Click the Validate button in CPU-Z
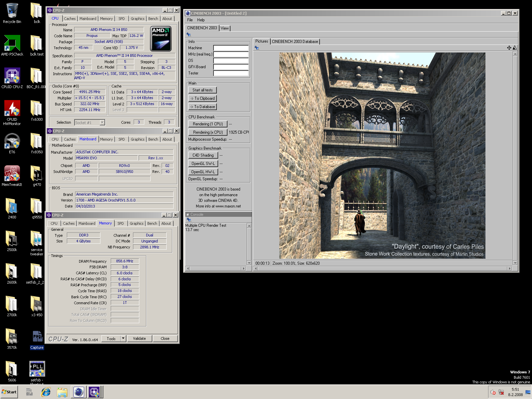Viewport: 532px width, 399px height. (139, 338)
